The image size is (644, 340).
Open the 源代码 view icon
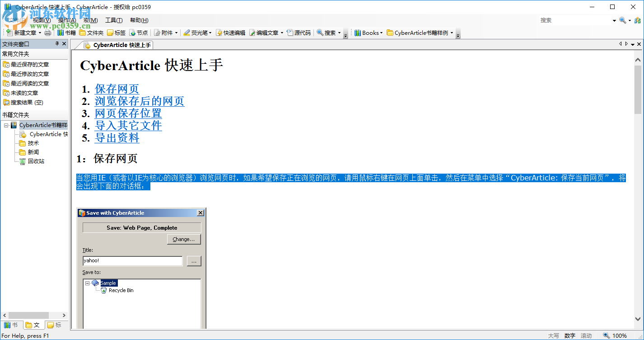point(291,32)
